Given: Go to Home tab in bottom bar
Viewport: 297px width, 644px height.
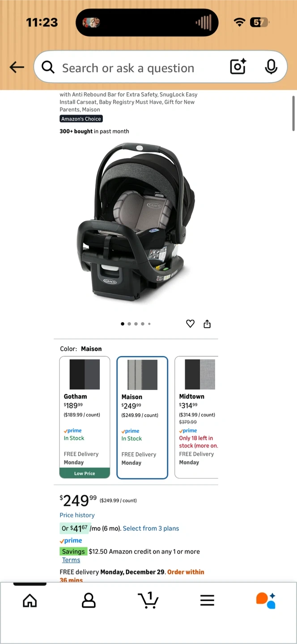Looking at the screenshot, I should 30,600.
